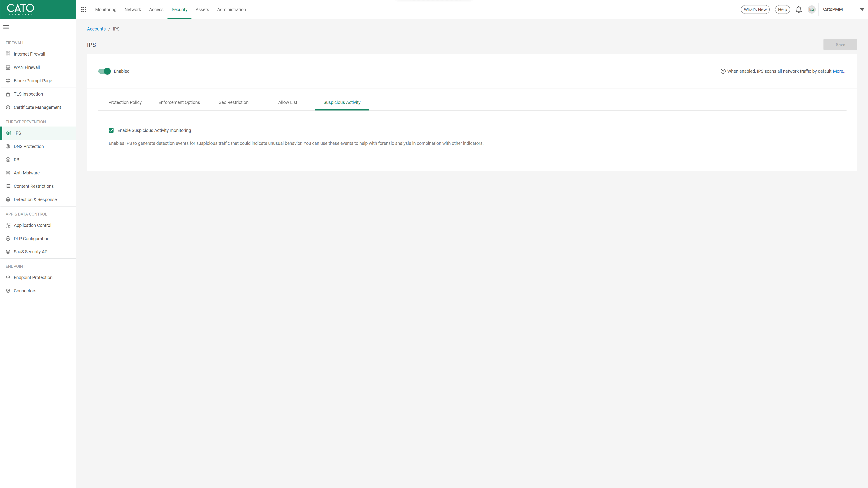
Task: Click the TLS Inspection lock icon
Action: point(8,94)
